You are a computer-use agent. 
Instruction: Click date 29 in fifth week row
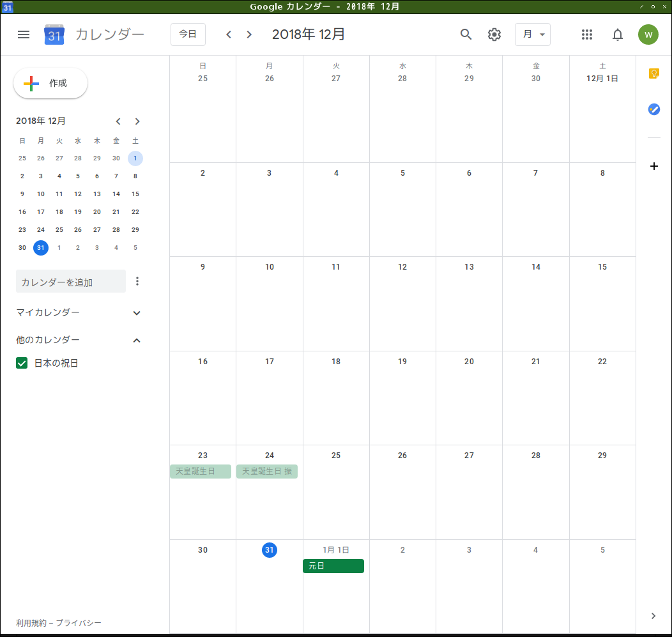(x=602, y=456)
